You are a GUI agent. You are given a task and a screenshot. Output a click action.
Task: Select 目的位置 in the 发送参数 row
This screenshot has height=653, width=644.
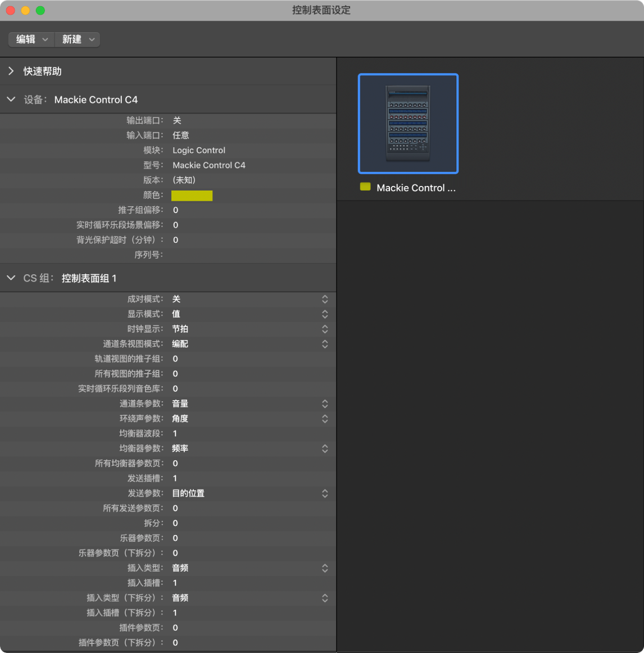pyautogui.click(x=188, y=493)
